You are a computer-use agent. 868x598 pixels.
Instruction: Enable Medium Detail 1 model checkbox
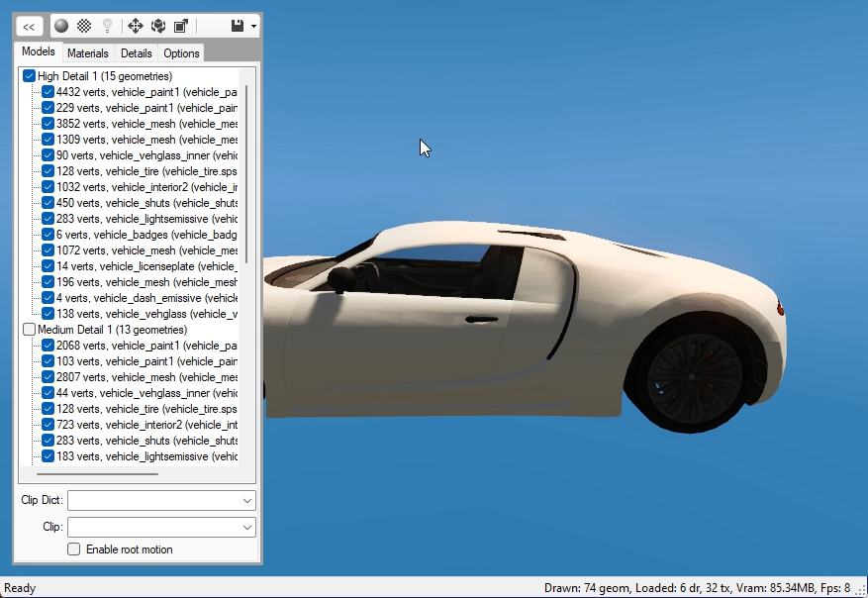coord(29,330)
